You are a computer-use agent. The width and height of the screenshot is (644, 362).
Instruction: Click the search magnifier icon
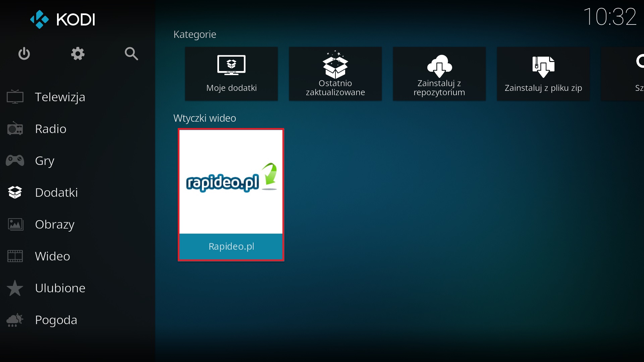[x=131, y=54]
